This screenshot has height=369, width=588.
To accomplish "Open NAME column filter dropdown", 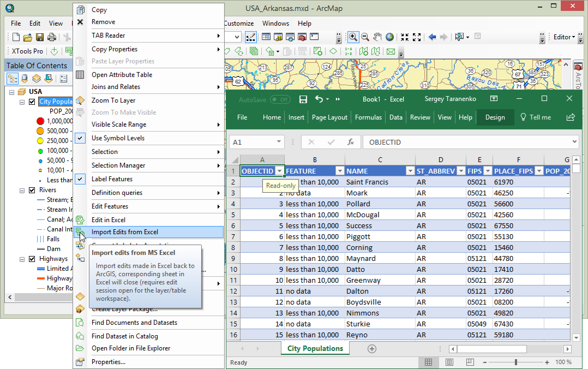I will (410, 171).
